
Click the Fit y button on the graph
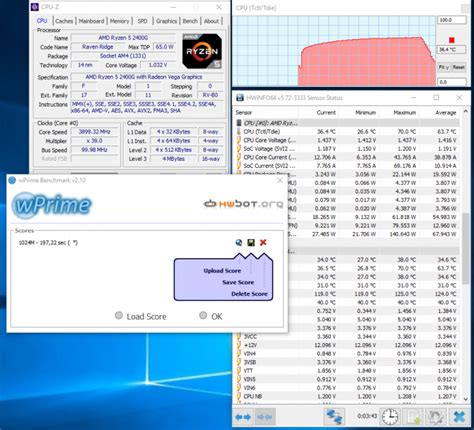click(443, 67)
